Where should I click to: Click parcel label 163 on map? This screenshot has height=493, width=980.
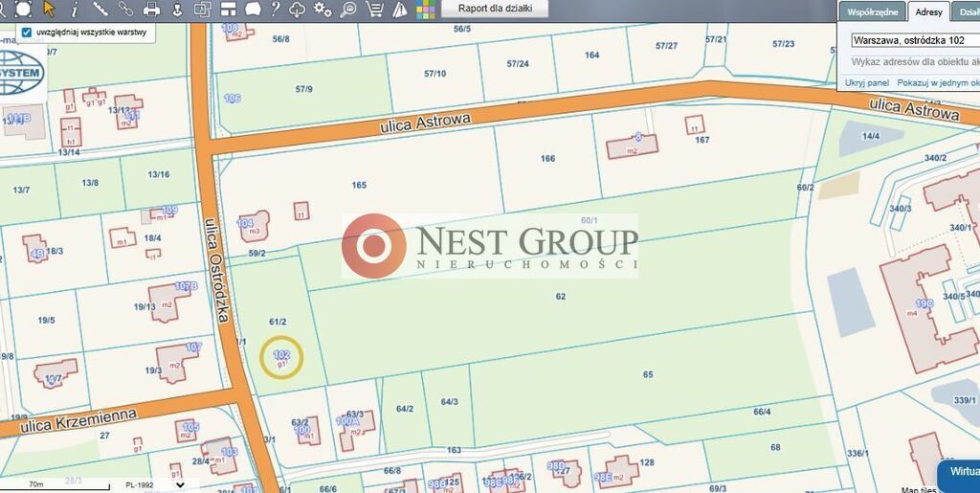(454, 450)
